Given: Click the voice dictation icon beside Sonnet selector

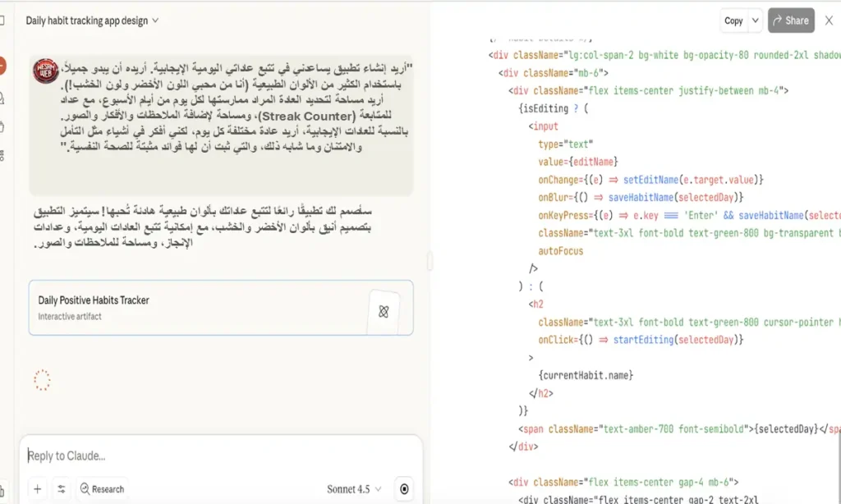Looking at the screenshot, I should pyautogui.click(x=403, y=488).
